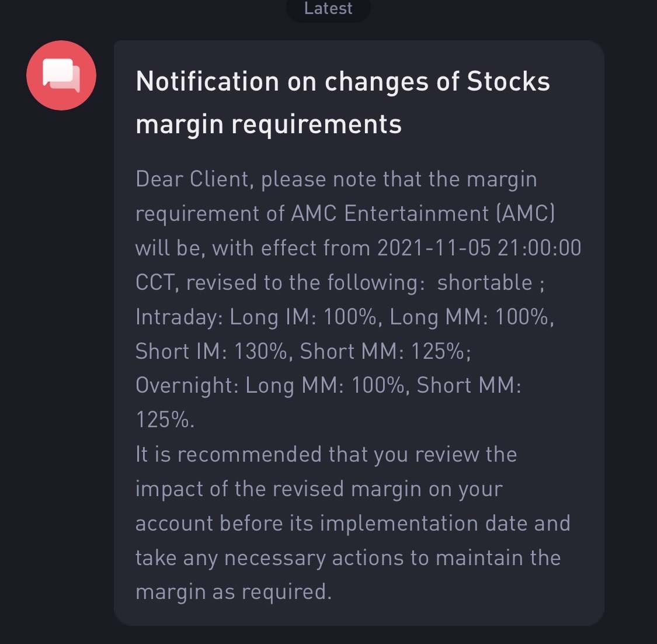Click the overnight "Long MM: 100%" value
The width and height of the screenshot is (657, 644).
click(x=324, y=386)
